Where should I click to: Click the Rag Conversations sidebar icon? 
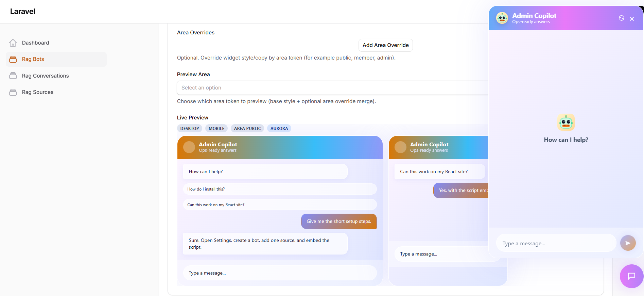click(x=13, y=76)
